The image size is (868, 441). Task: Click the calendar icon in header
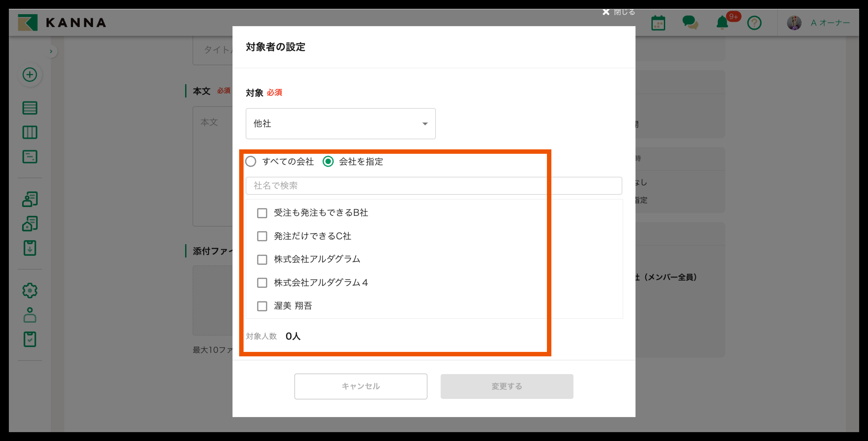tap(658, 23)
